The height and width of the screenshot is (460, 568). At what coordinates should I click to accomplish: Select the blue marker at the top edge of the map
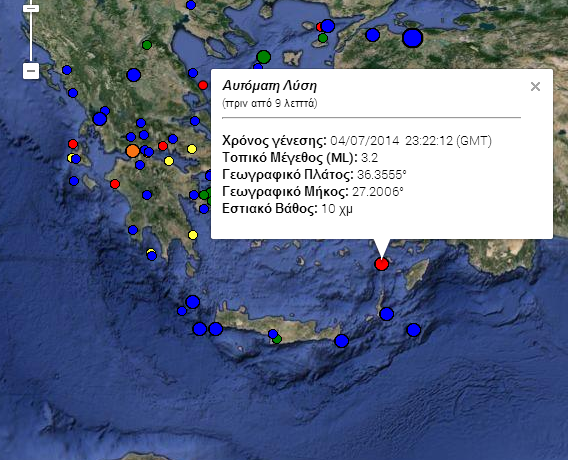[x=191, y=5]
